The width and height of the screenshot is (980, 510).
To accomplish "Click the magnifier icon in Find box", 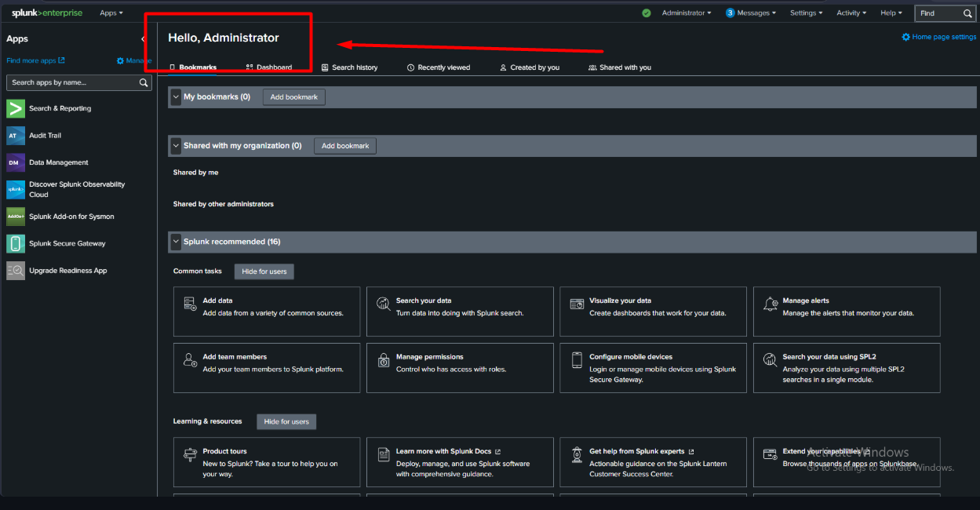I will click(x=967, y=13).
